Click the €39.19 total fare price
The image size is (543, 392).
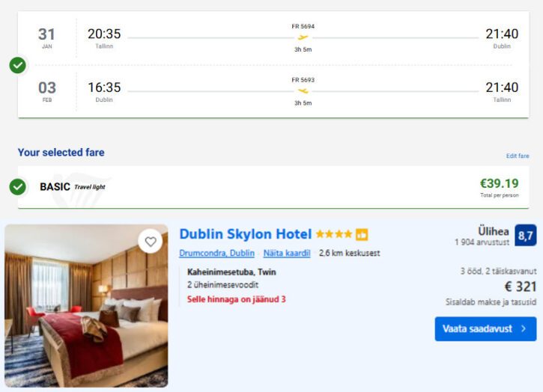pos(499,183)
